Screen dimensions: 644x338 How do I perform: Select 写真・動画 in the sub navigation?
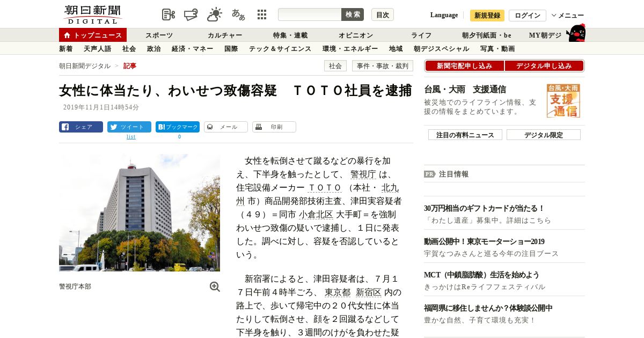(x=497, y=49)
